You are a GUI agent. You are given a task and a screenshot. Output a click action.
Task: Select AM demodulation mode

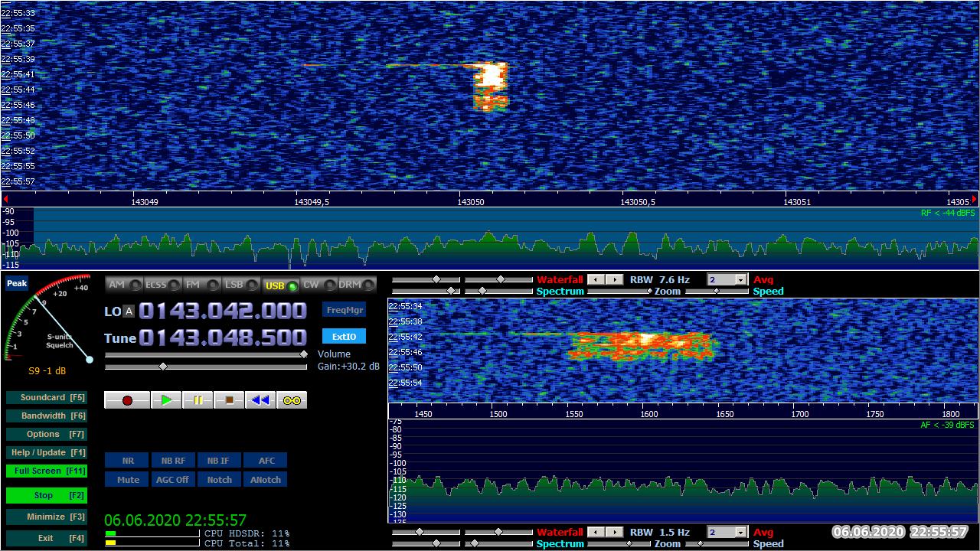click(124, 285)
